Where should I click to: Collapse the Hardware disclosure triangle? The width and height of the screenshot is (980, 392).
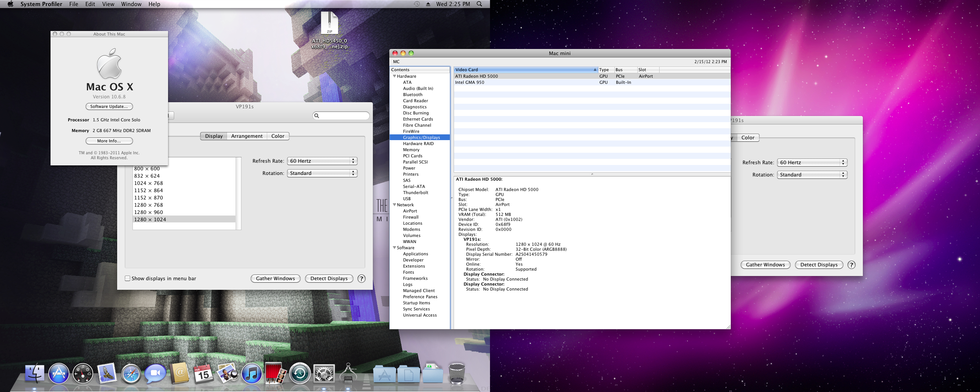point(394,76)
